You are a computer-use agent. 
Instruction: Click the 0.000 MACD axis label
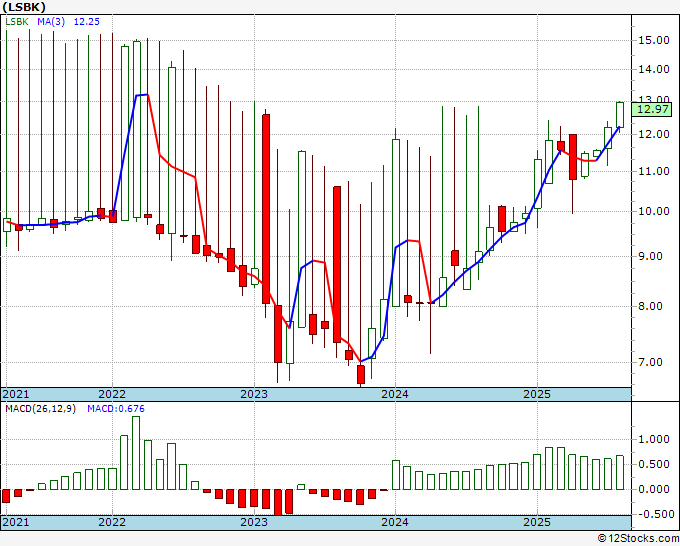tap(654, 489)
